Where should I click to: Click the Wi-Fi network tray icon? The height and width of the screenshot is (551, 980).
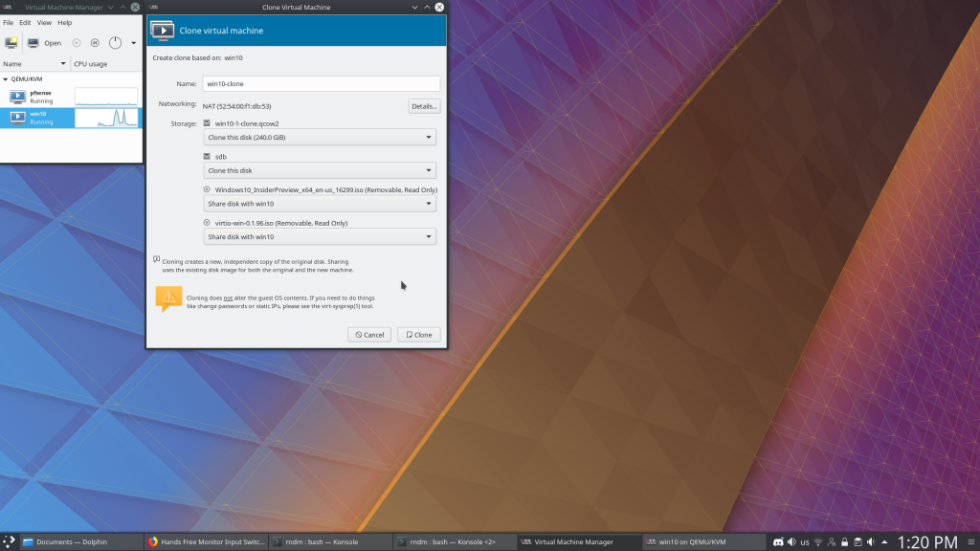pyautogui.click(x=818, y=542)
